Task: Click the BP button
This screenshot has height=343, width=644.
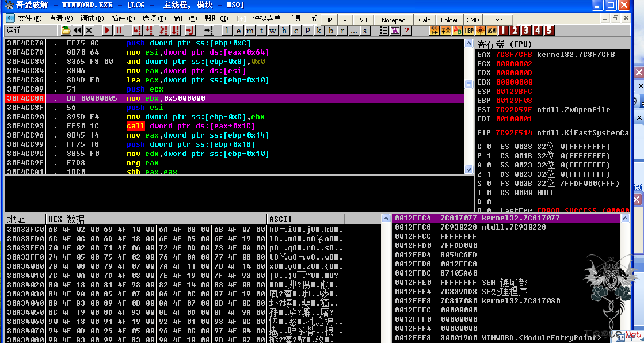Action: click(329, 20)
